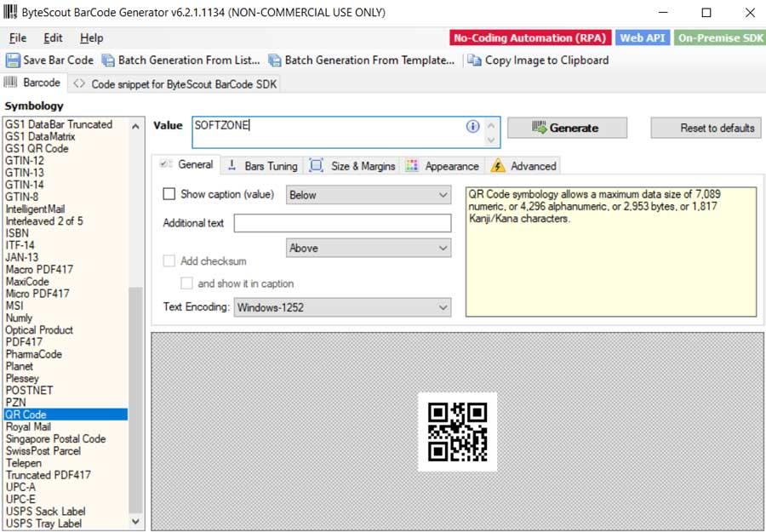Click the info icon in Value field
Viewport: 766px width, 532px height.
[x=472, y=127]
